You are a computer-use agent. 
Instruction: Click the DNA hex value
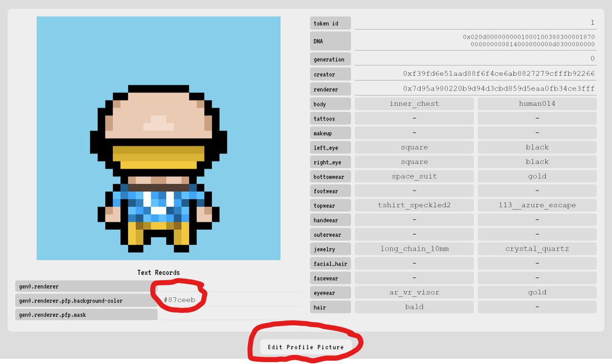coord(475,41)
